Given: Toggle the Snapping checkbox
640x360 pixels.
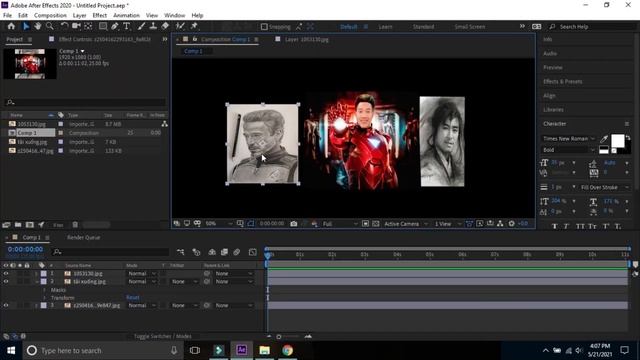Looking at the screenshot, I should (264, 27).
